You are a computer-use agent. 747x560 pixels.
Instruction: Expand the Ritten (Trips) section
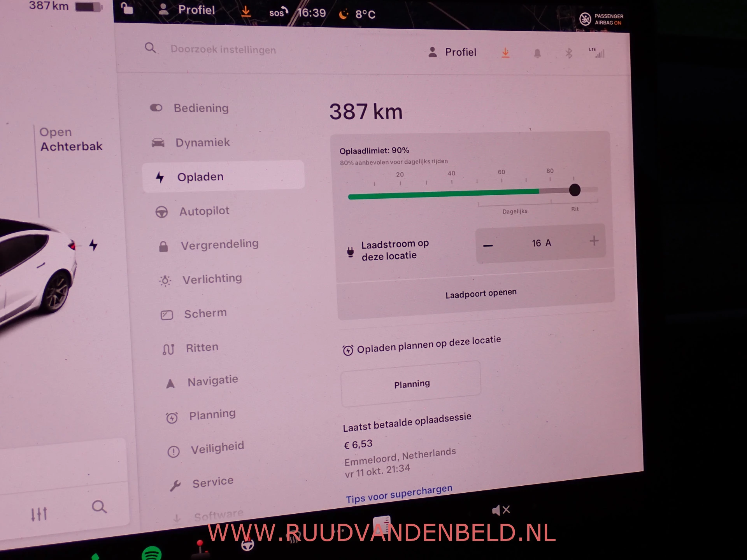200,347
